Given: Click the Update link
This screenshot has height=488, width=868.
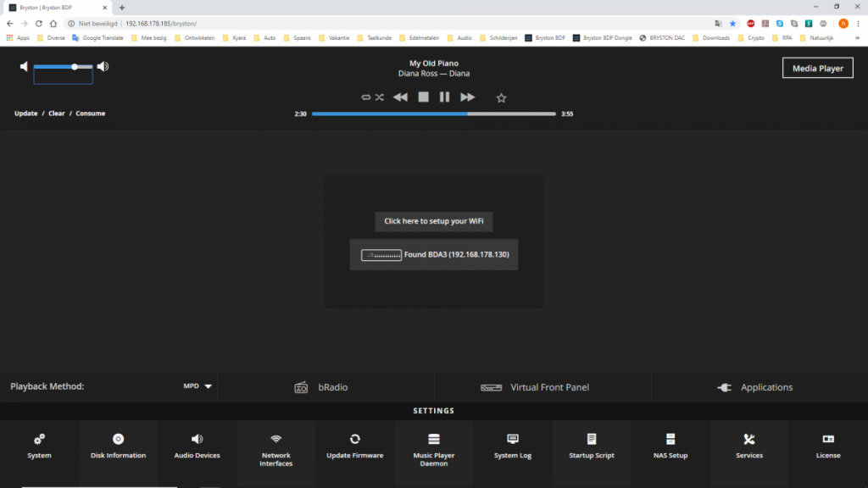Looking at the screenshot, I should coord(26,114).
